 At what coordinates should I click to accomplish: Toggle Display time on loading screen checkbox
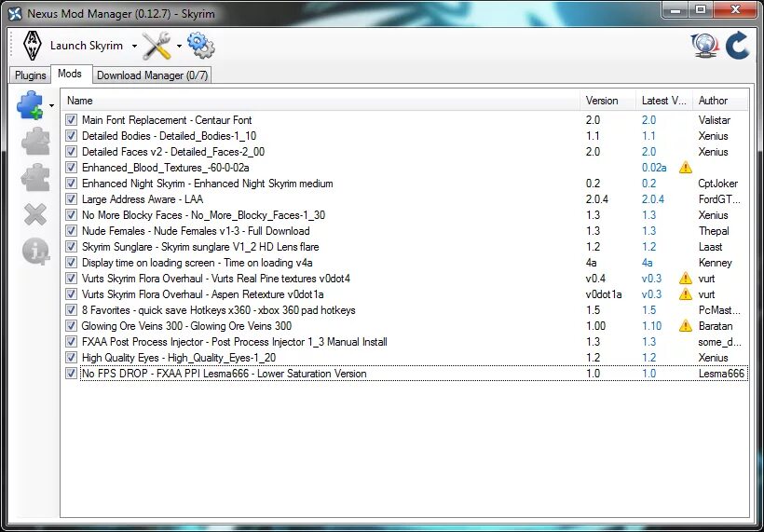(71, 263)
